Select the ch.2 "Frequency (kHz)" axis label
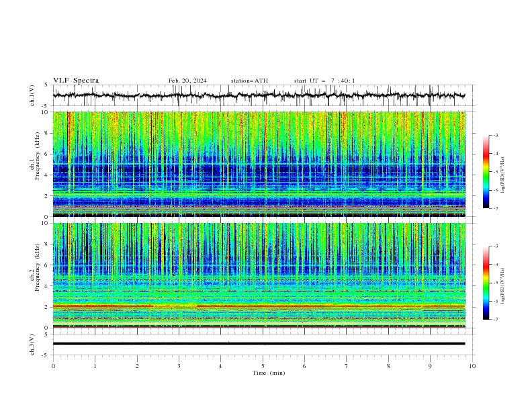The width and height of the screenshot is (532, 411). (38, 267)
